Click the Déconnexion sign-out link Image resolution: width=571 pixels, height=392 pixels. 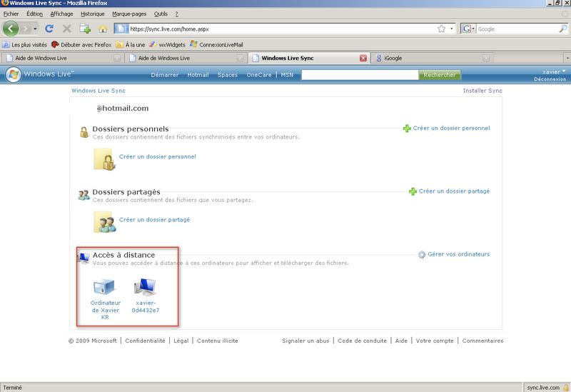550,79
